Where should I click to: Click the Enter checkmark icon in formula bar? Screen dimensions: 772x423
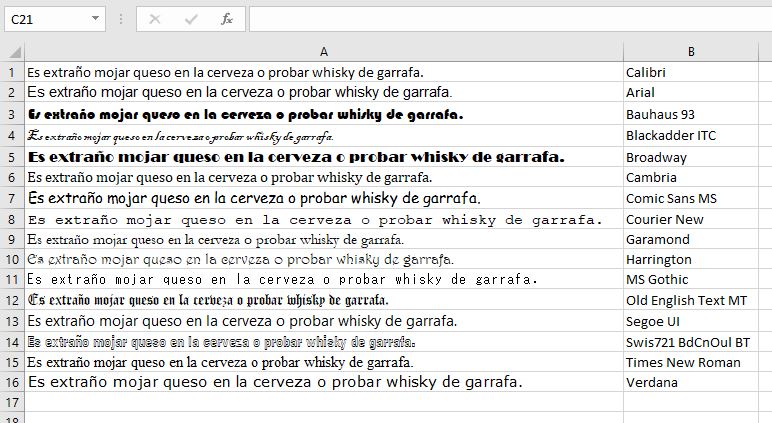click(x=191, y=19)
